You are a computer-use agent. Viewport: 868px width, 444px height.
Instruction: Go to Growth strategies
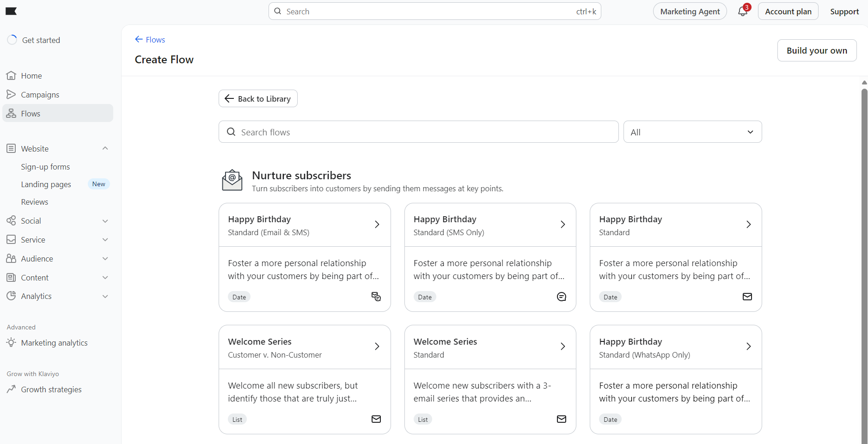[x=51, y=389]
